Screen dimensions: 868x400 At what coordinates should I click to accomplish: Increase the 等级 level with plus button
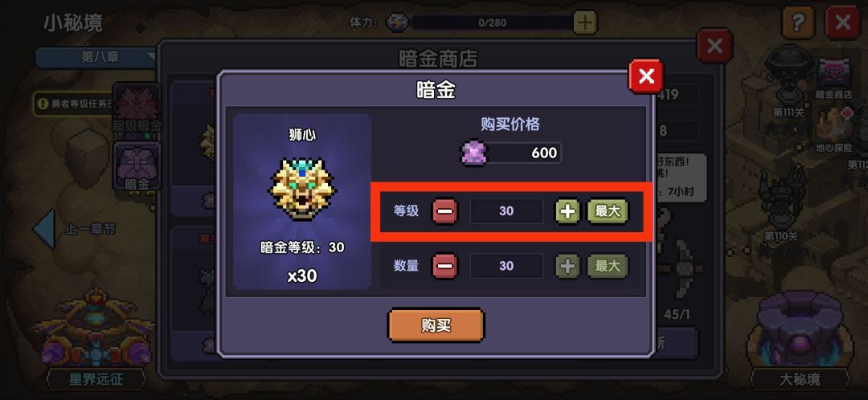tap(567, 210)
